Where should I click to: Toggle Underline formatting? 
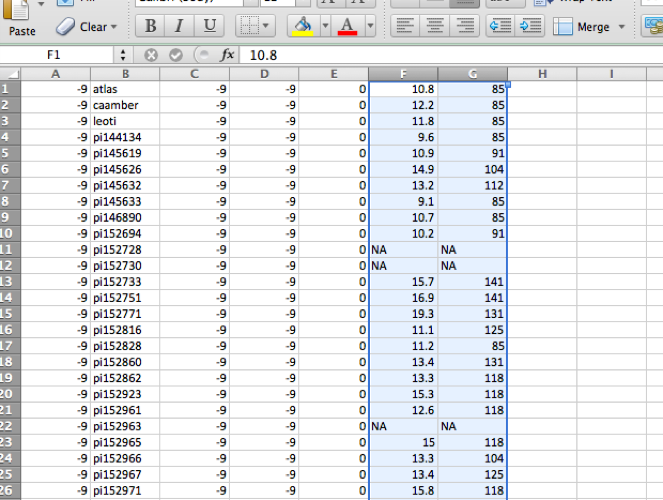coord(209,26)
